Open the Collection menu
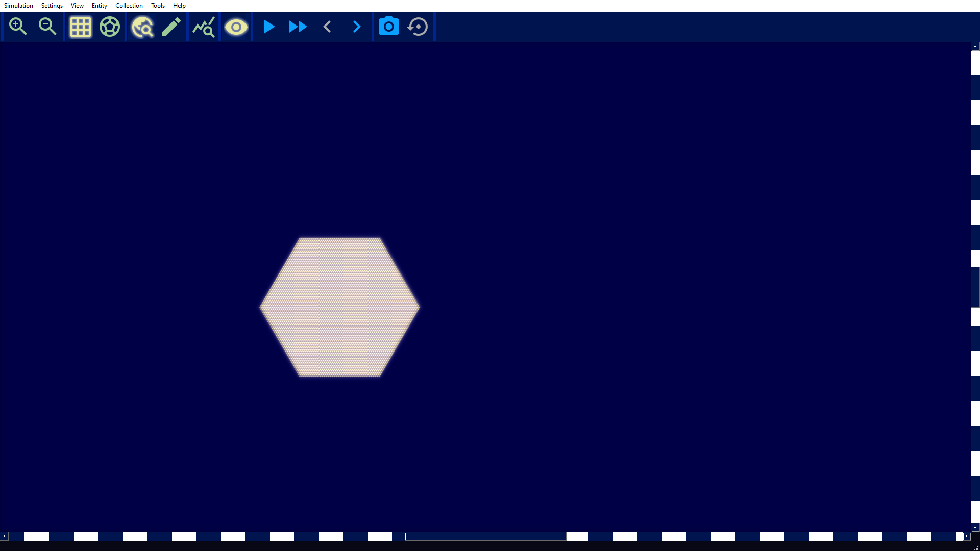Viewport: 980px width, 551px height. click(129, 5)
